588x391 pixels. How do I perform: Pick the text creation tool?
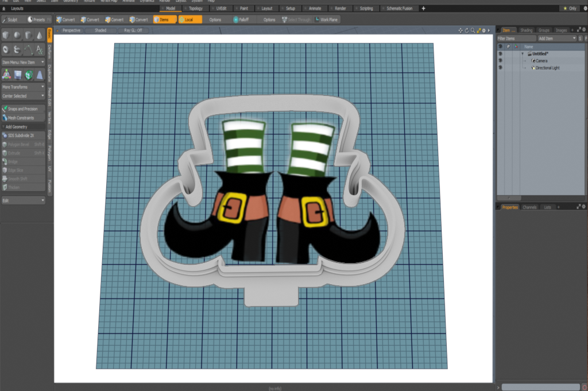click(39, 49)
